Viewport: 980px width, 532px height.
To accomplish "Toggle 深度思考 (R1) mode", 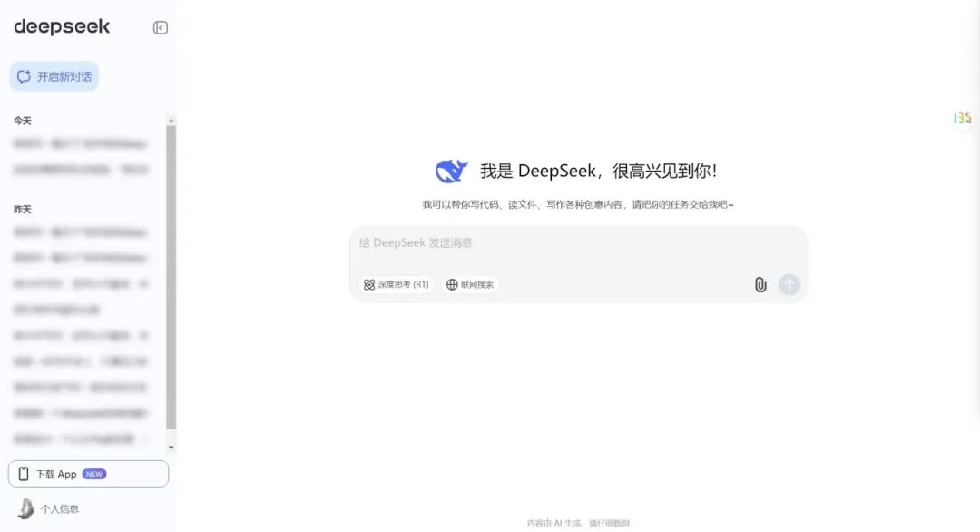I will pyautogui.click(x=397, y=284).
